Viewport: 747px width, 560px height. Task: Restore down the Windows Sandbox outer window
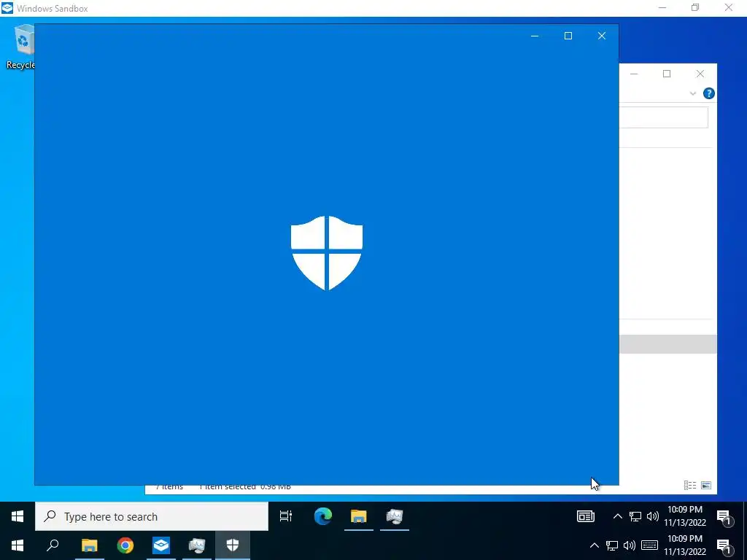(x=695, y=8)
